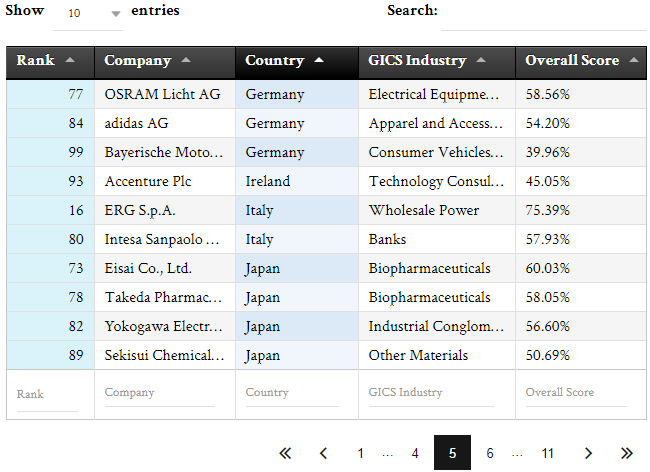This screenshot has height=472, width=650.
Task: Focus the Overall Score footer filter field
Action: pos(576,393)
